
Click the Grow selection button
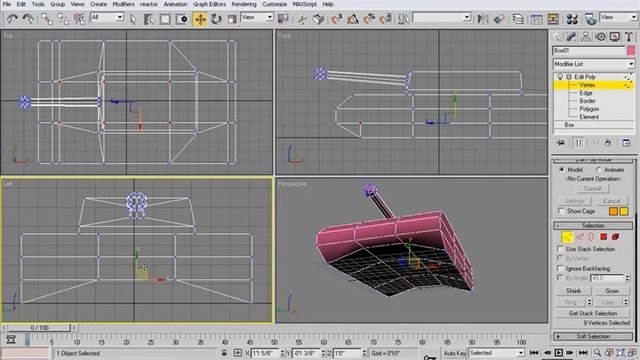pos(612,291)
